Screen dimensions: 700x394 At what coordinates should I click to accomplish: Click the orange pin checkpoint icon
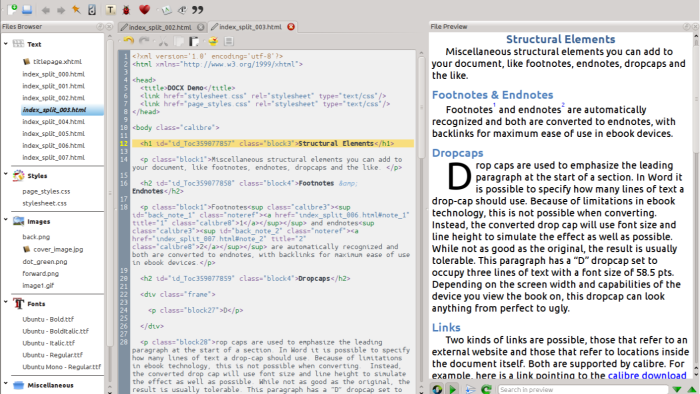pyautogui.click(x=76, y=9)
